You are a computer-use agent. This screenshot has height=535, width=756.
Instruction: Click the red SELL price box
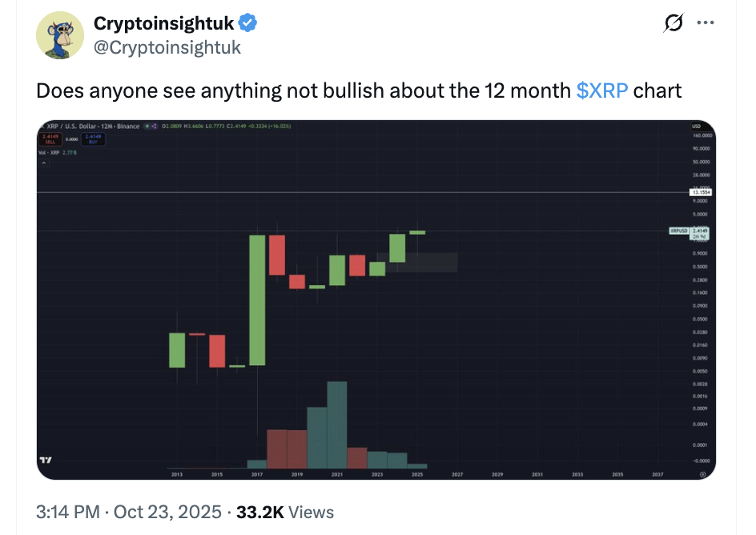pos(49,139)
